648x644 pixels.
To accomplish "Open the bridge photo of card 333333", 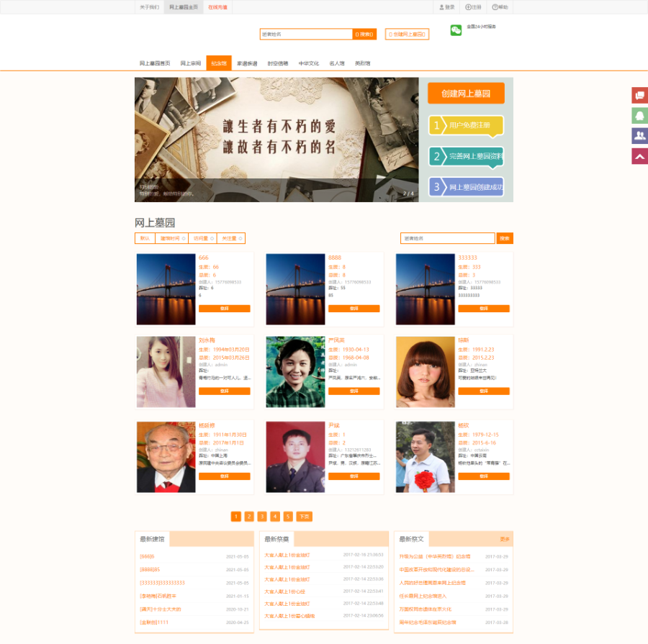I will 426,289.
